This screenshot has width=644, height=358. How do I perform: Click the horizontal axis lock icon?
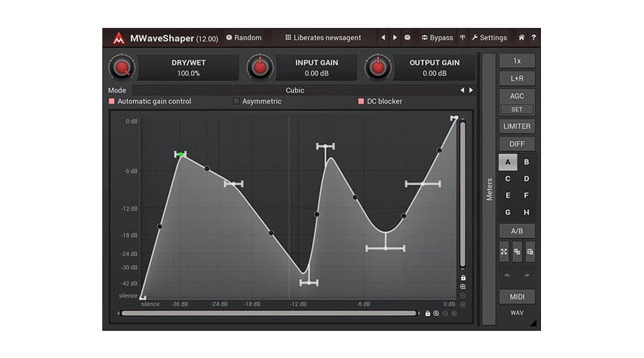(x=428, y=313)
